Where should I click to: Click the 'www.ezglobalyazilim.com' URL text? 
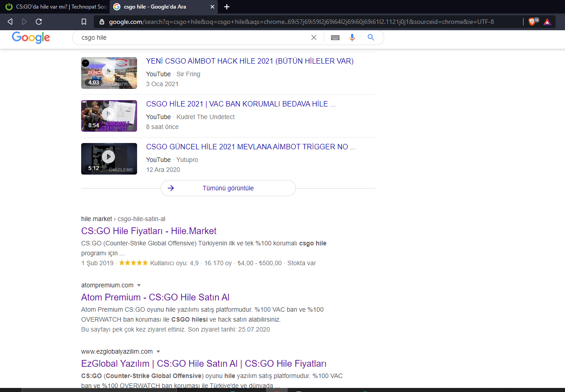click(x=117, y=351)
